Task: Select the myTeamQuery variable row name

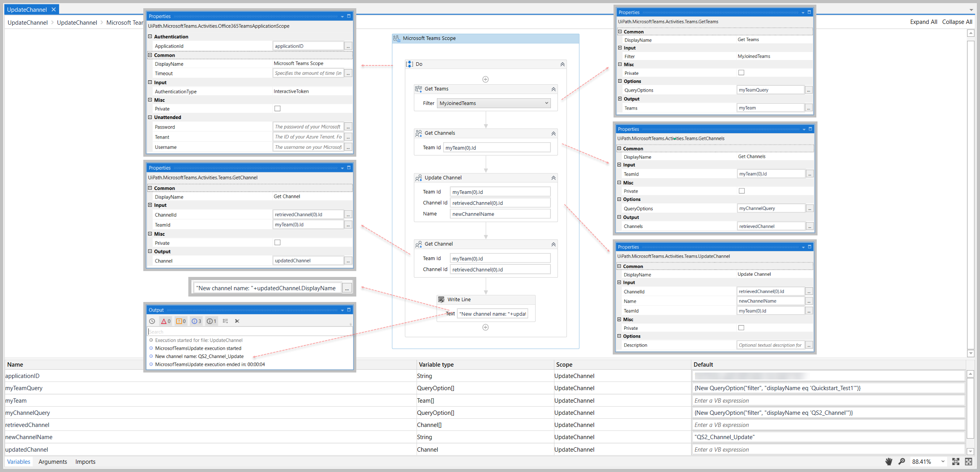Action: point(24,388)
